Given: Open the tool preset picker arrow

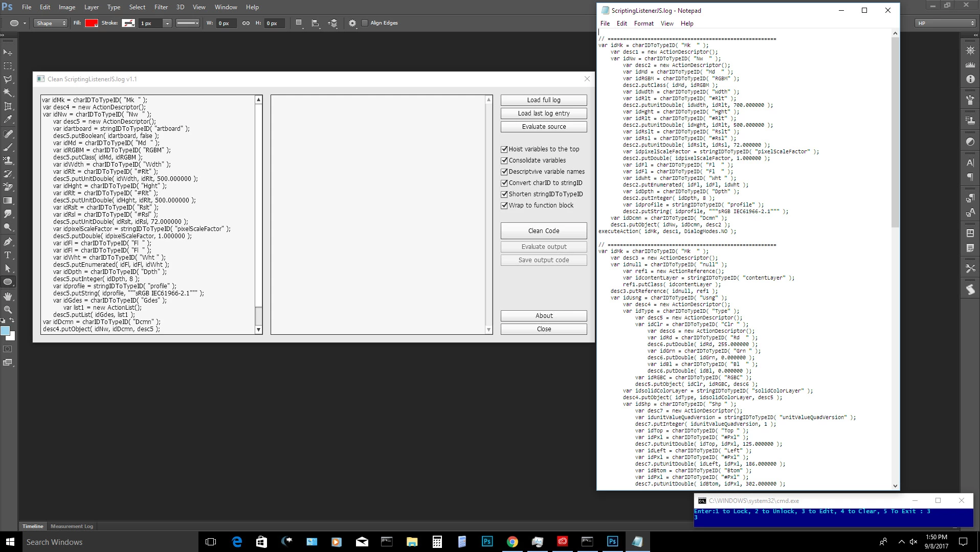Looking at the screenshot, I should [25, 23].
